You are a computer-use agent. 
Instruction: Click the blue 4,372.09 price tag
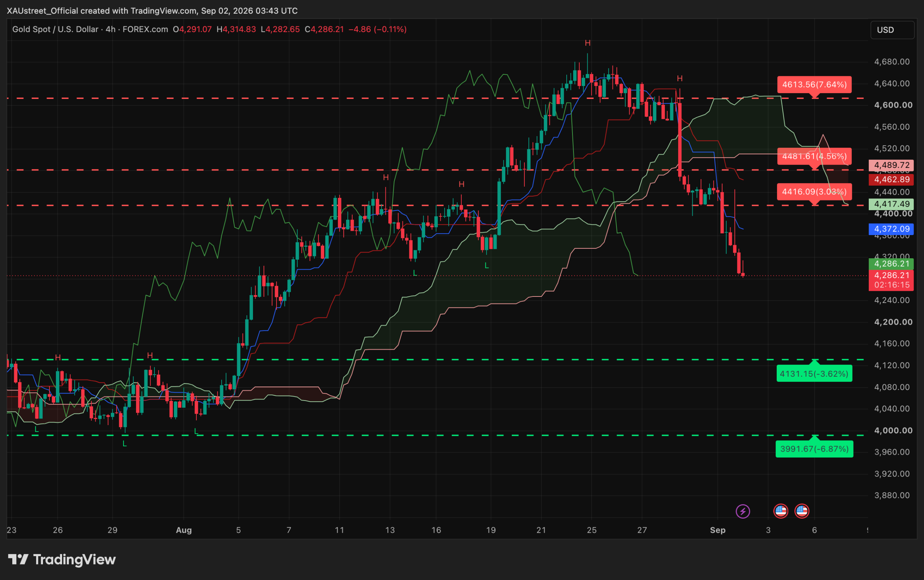coord(891,229)
